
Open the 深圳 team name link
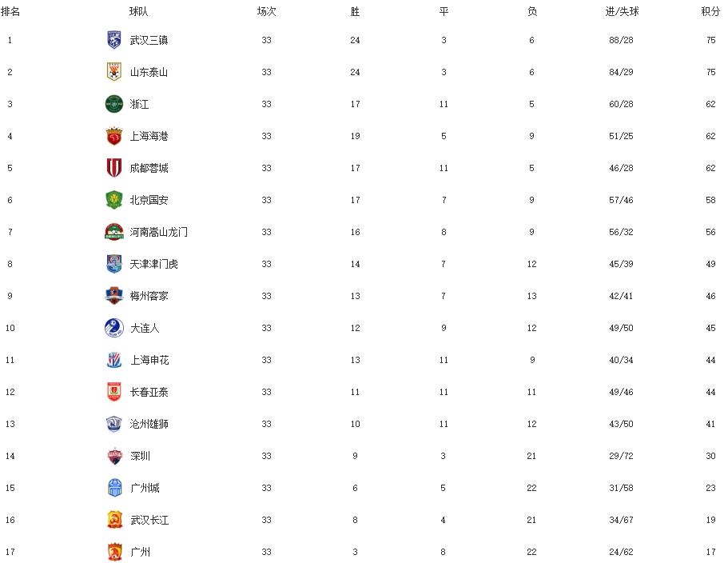coord(140,456)
